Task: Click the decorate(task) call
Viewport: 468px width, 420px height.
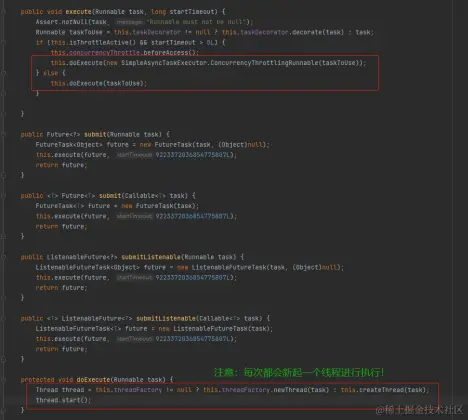Action: point(318,32)
